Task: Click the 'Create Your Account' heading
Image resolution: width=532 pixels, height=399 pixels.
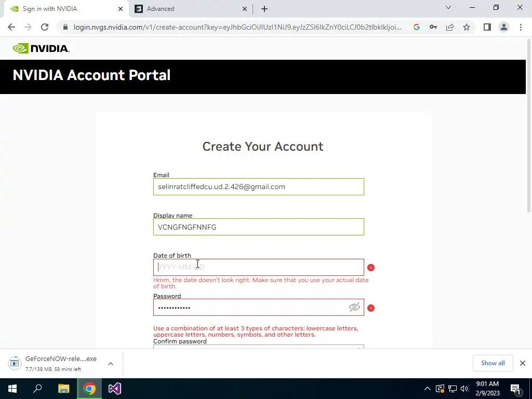Action: [263, 147]
